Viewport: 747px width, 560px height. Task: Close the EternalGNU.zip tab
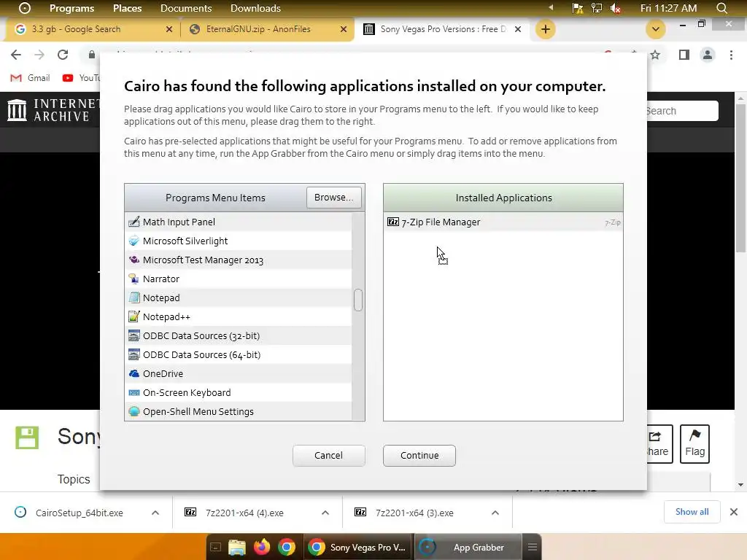[344, 29]
